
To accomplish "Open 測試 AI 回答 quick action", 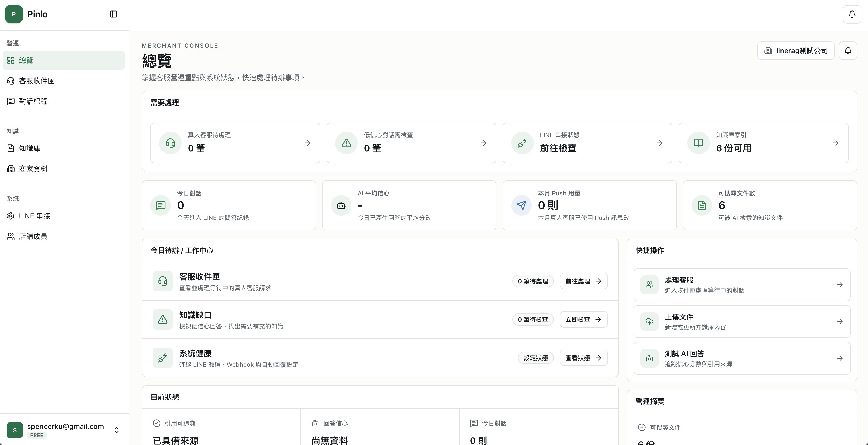I will coord(742,358).
